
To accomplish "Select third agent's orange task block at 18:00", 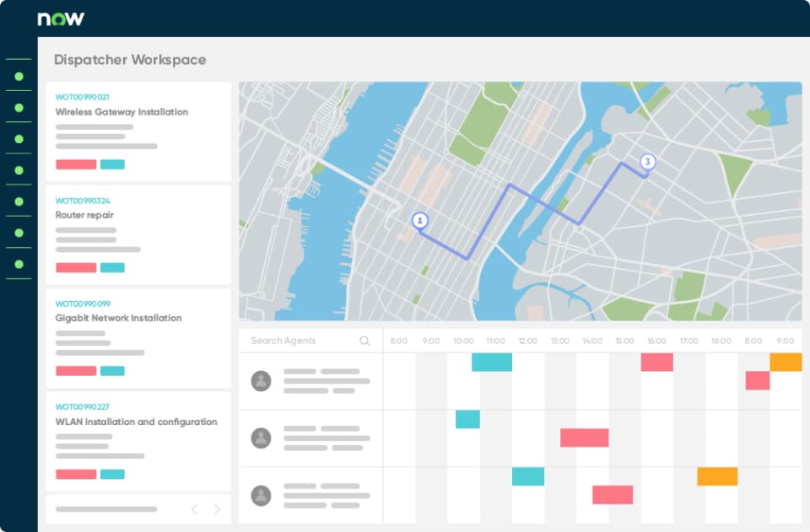I will (x=717, y=476).
